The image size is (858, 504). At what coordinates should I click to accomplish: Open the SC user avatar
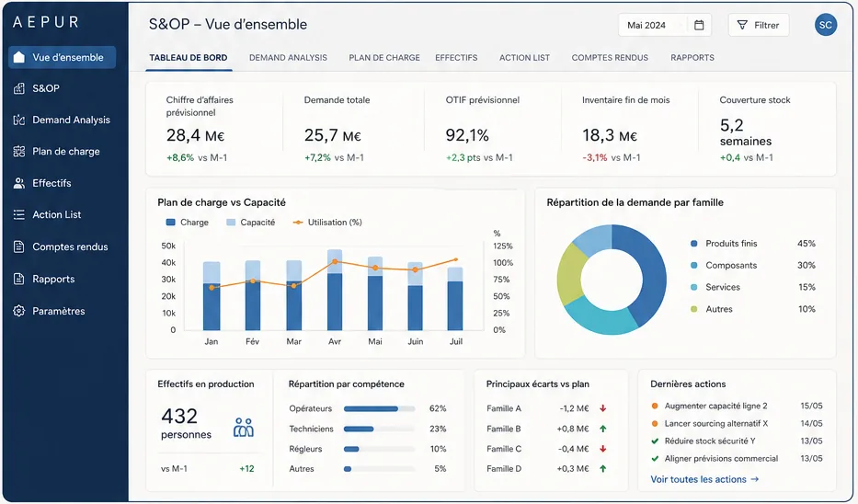[825, 25]
